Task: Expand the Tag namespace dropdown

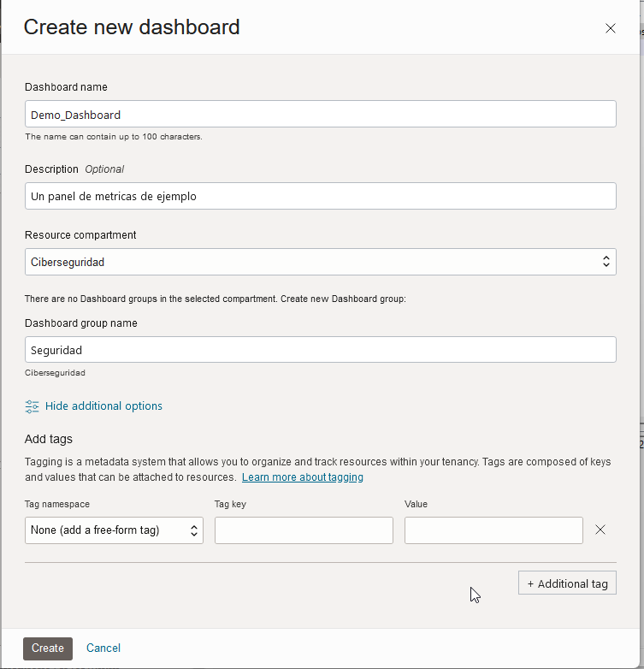Action: coord(114,530)
